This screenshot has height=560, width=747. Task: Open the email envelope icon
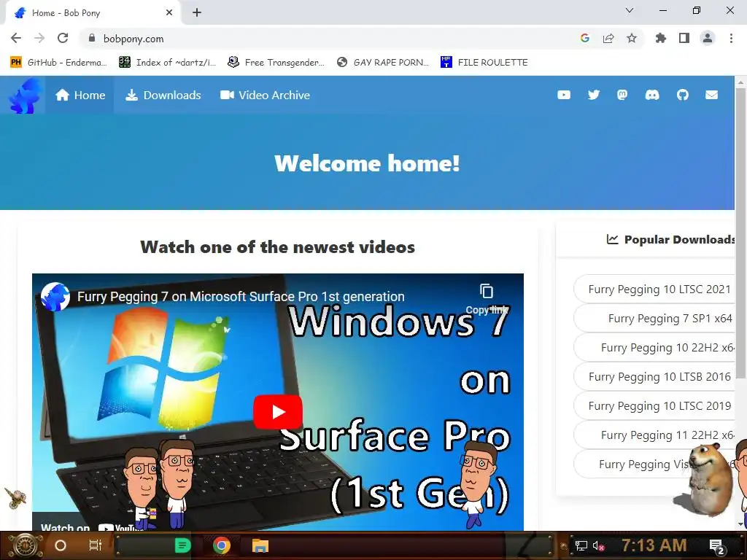pyautogui.click(x=711, y=96)
